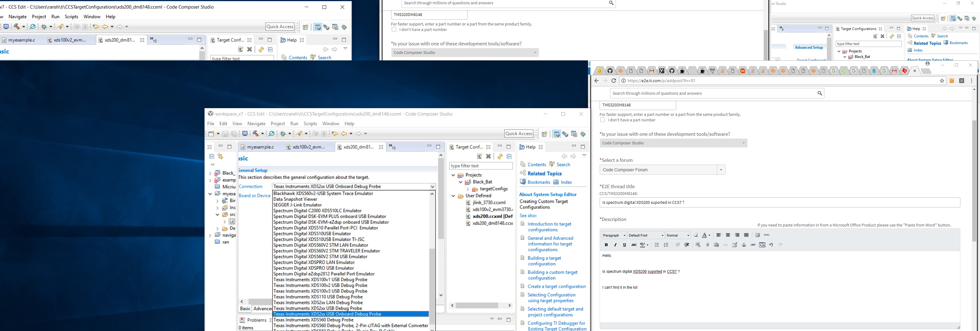The width and height of the screenshot is (980, 331).
Task: Click the increase indent icon in the editor
Action: tap(687, 245)
